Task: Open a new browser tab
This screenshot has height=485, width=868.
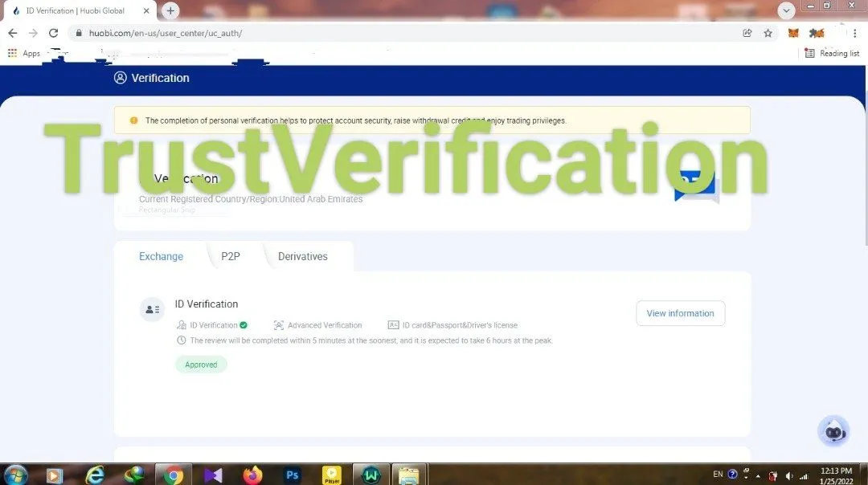Action: (170, 10)
